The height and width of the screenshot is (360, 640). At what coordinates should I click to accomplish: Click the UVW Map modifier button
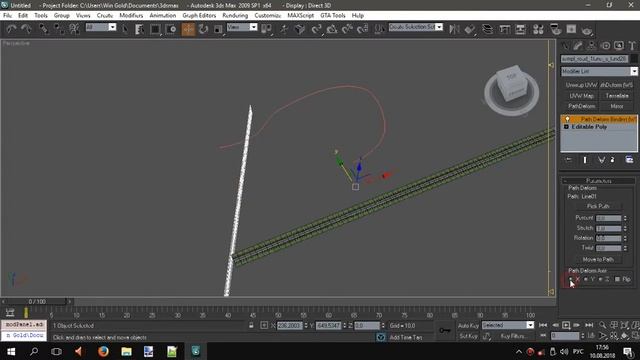(x=581, y=96)
